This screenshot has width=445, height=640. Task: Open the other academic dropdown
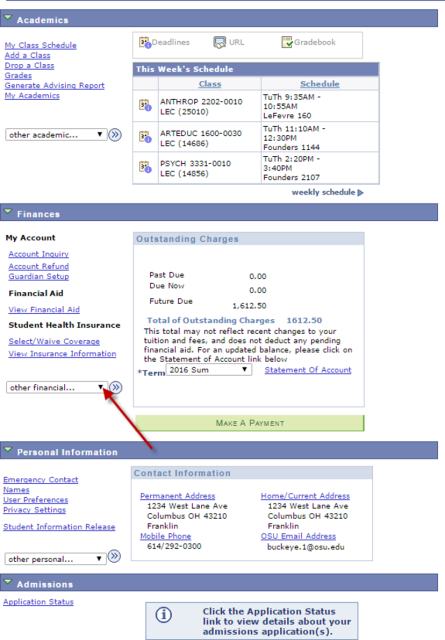(56, 135)
